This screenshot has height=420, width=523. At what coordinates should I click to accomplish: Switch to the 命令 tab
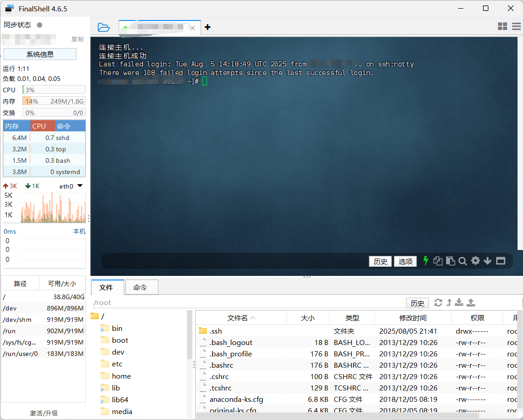pyautogui.click(x=140, y=287)
